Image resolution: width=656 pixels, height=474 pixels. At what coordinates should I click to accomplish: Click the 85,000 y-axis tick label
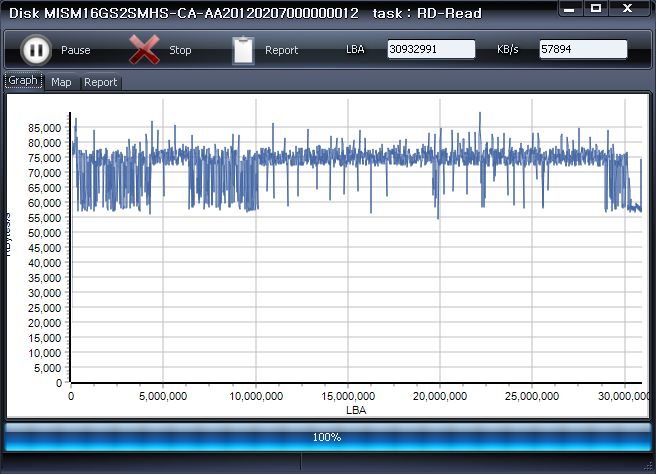click(44, 128)
